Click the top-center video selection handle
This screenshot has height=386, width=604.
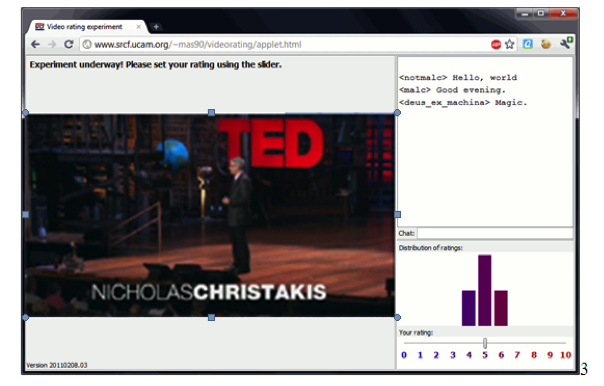(211, 112)
